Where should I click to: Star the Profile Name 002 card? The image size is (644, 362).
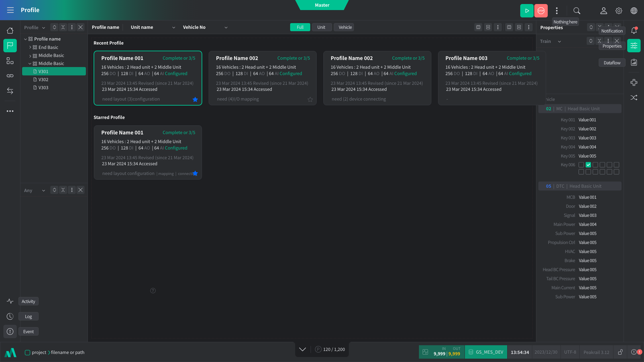[310, 100]
